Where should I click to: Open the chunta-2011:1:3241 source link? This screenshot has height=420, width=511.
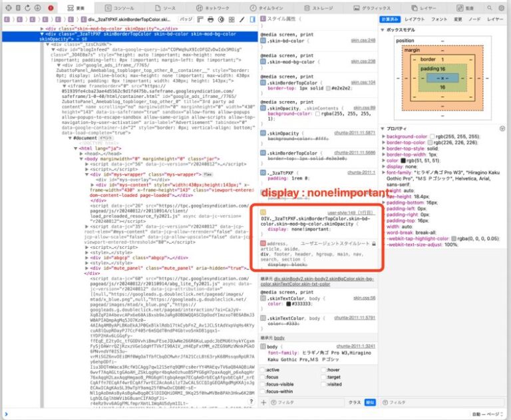point(355,346)
